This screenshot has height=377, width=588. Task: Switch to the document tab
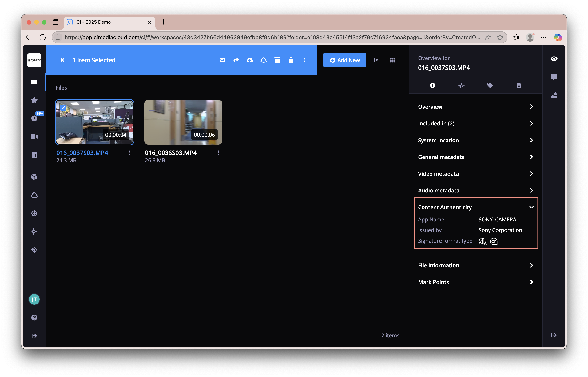click(518, 85)
